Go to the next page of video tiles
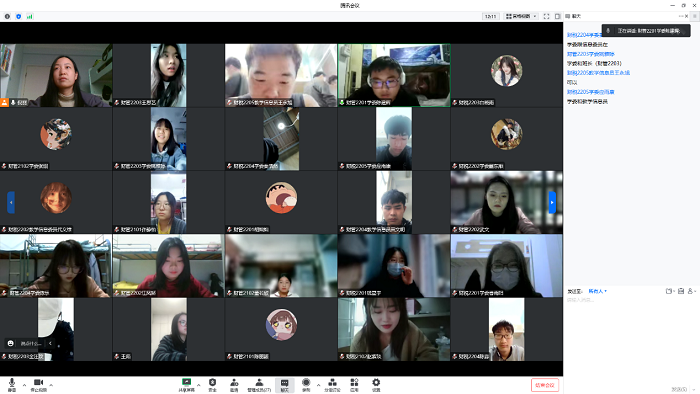The width and height of the screenshot is (700, 394). pyautogui.click(x=552, y=202)
